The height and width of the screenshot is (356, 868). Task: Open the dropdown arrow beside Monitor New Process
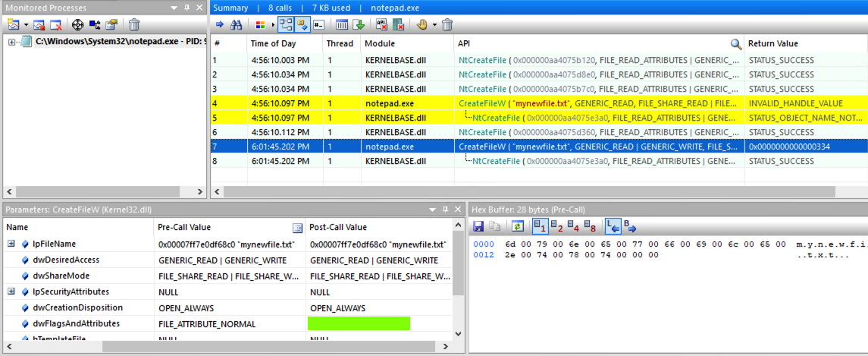click(26, 25)
